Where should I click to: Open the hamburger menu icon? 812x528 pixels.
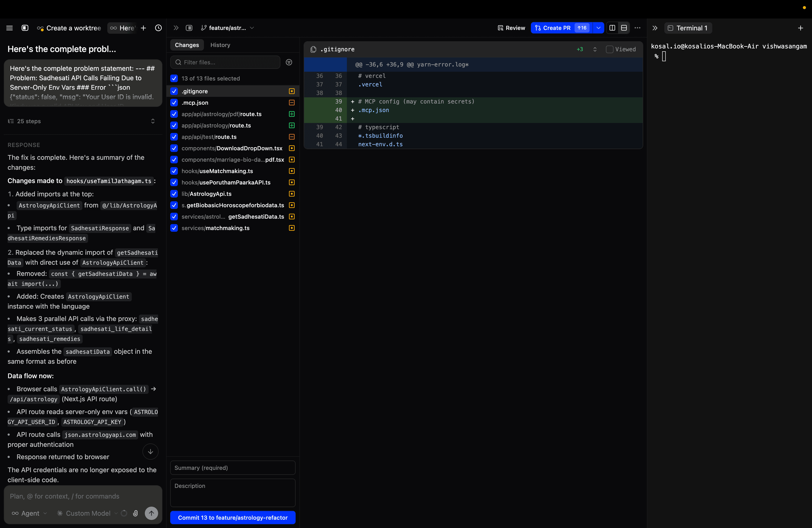click(9, 28)
